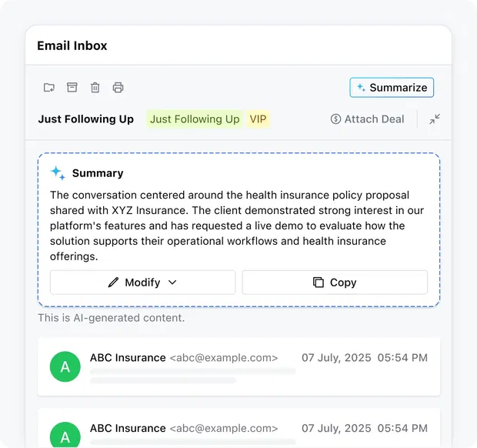The height and width of the screenshot is (448, 477).
Task: Click the move to folder icon
Action: point(49,88)
